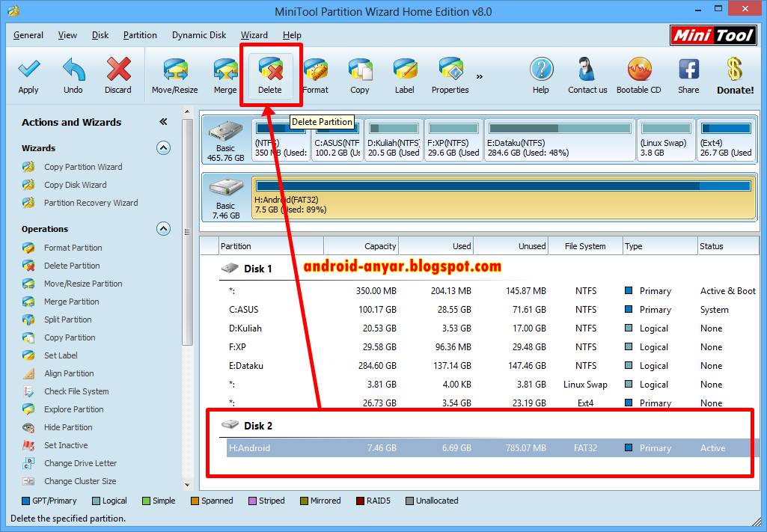Choose Set Inactive operation
767x532 pixels.
pyautogui.click(x=66, y=445)
